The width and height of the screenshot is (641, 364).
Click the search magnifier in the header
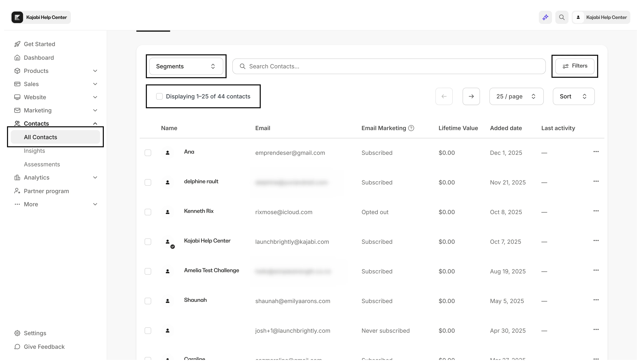click(562, 17)
